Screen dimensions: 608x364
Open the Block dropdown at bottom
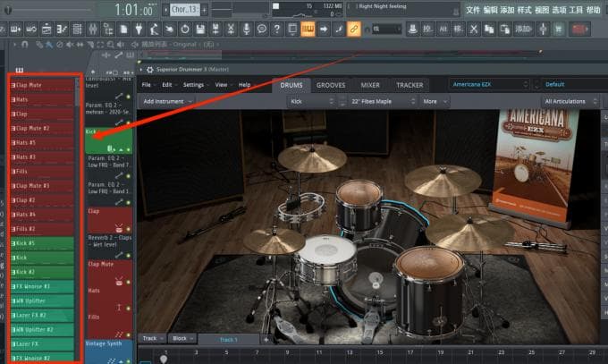[x=182, y=338]
